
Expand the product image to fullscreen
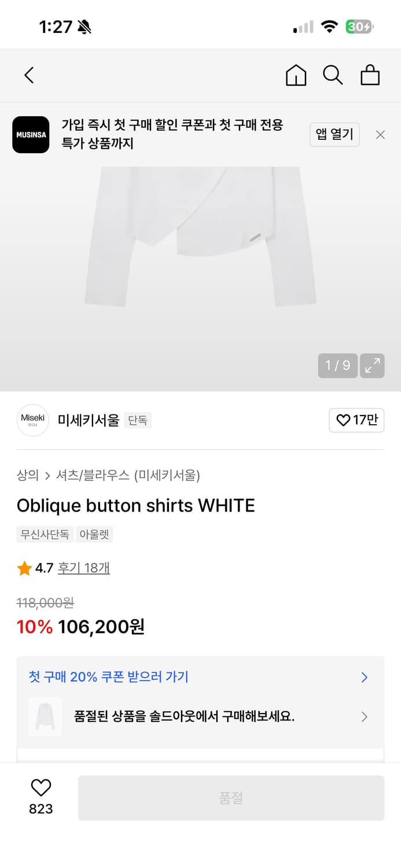(372, 366)
